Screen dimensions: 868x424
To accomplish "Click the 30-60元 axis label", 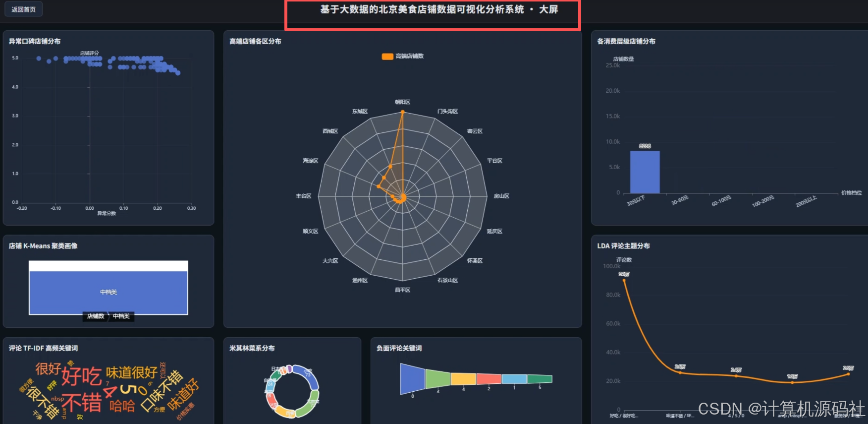I will [x=680, y=200].
